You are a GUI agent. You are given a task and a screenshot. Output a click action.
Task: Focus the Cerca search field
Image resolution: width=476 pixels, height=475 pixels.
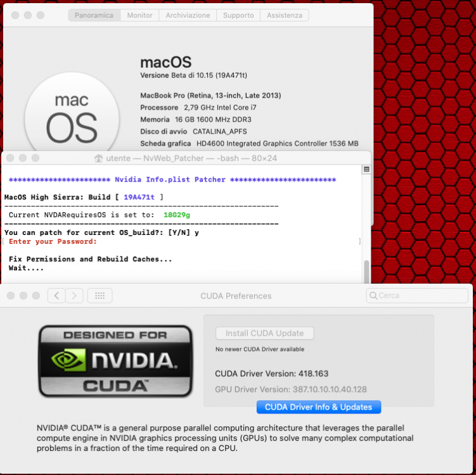click(417, 295)
